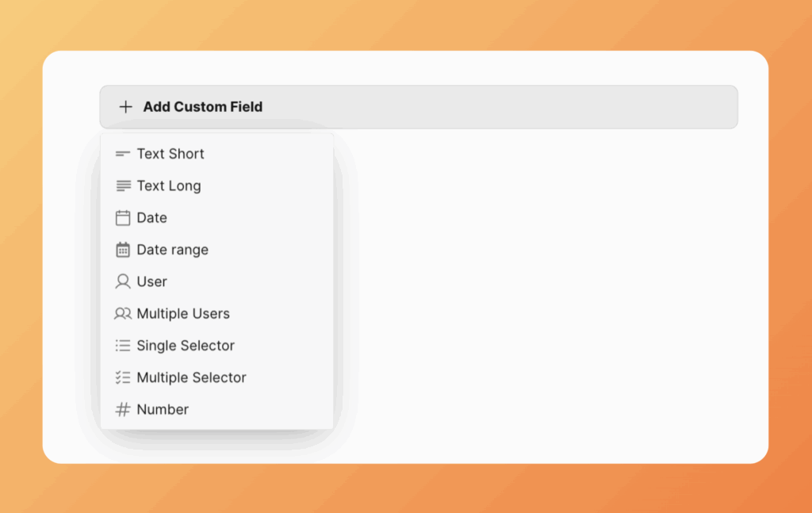Select Date range field type
Viewport: 812px width, 513px height.
point(173,250)
